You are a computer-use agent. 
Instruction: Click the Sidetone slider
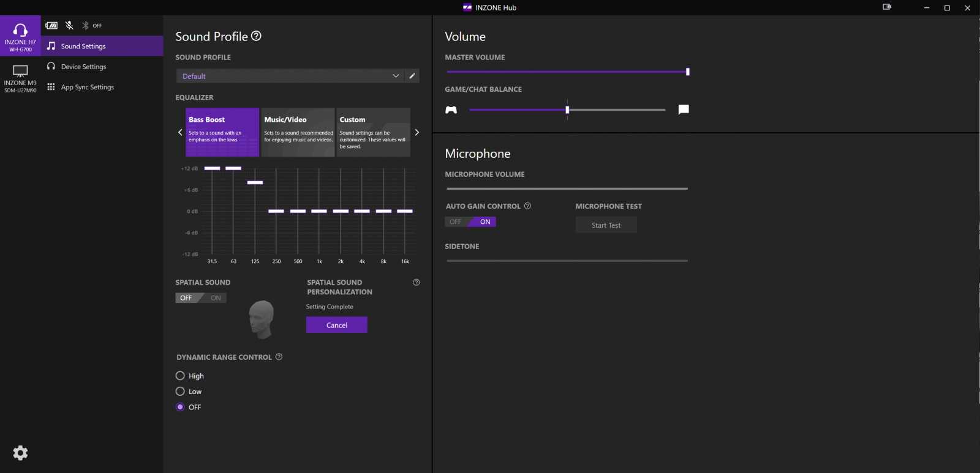(567, 261)
